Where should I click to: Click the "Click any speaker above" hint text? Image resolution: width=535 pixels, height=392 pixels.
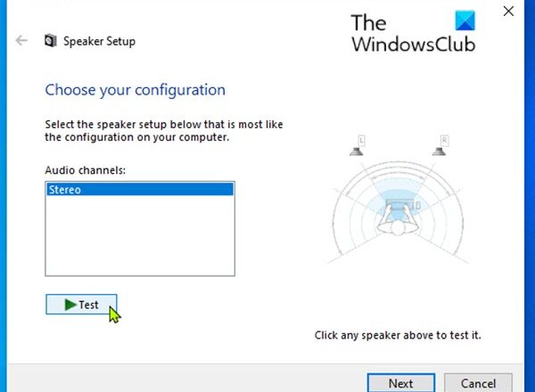click(x=398, y=335)
